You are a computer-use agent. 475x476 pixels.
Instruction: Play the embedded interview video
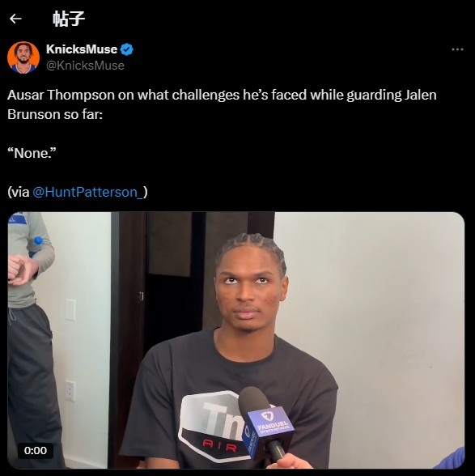236,340
